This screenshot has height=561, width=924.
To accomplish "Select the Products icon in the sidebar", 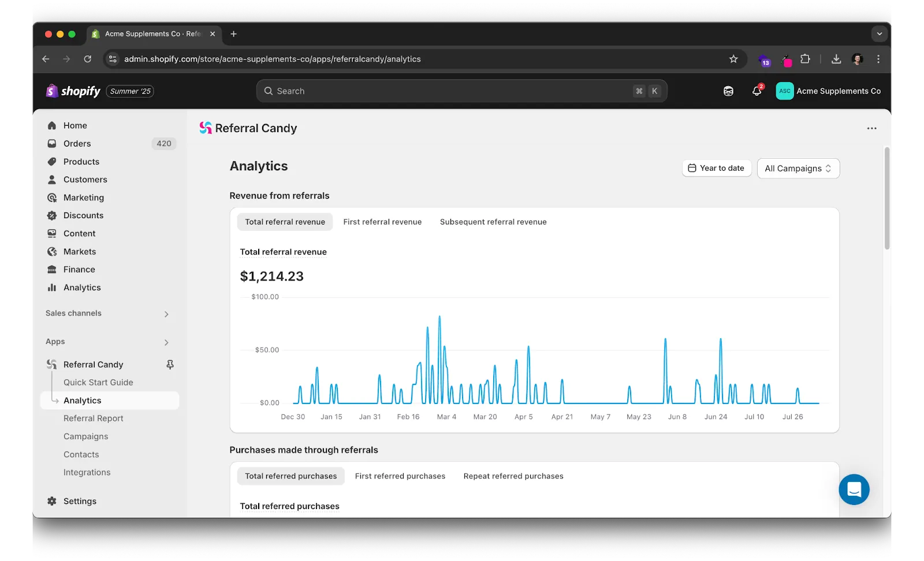I will point(52,162).
